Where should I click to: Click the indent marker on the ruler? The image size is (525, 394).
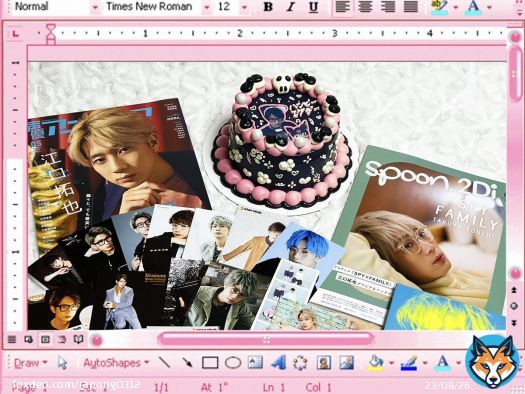tap(51, 33)
